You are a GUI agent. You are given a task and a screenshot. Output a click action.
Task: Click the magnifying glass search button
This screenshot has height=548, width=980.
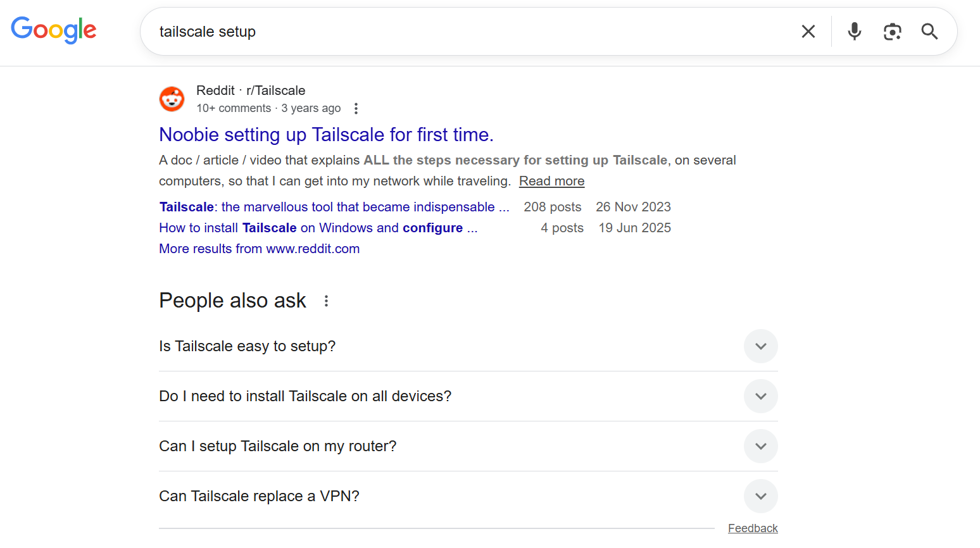point(929,32)
